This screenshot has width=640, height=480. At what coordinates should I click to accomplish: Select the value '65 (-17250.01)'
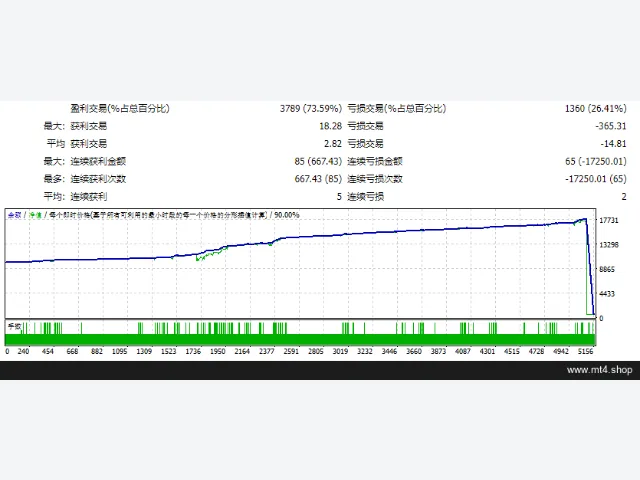(596, 161)
